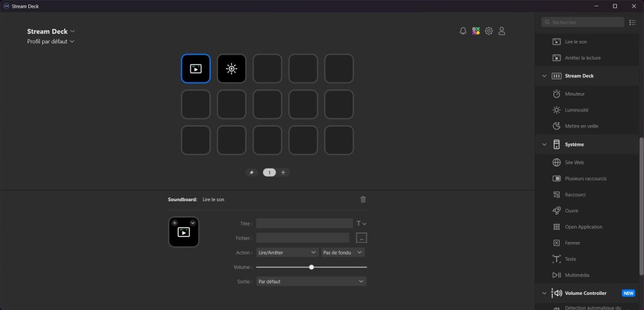Open the notifications bell icon
This screenshot has height=310, width=644.
pos(463,31)
